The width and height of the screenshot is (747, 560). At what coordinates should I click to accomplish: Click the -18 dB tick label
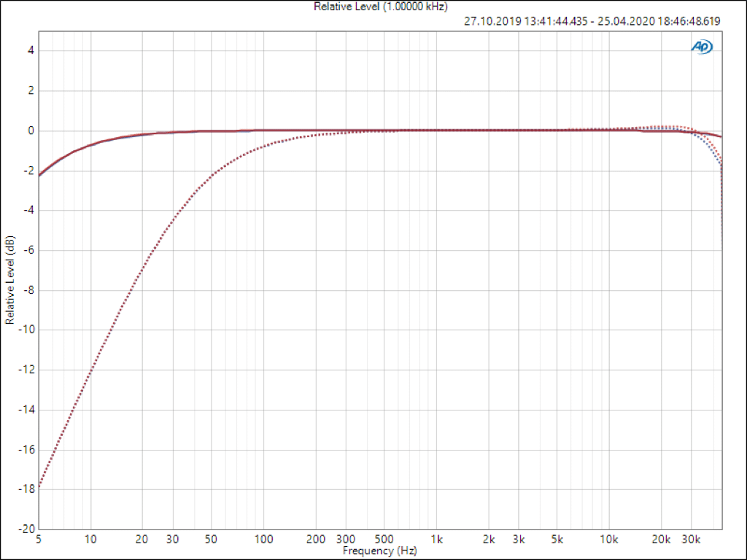coord(27,489)
